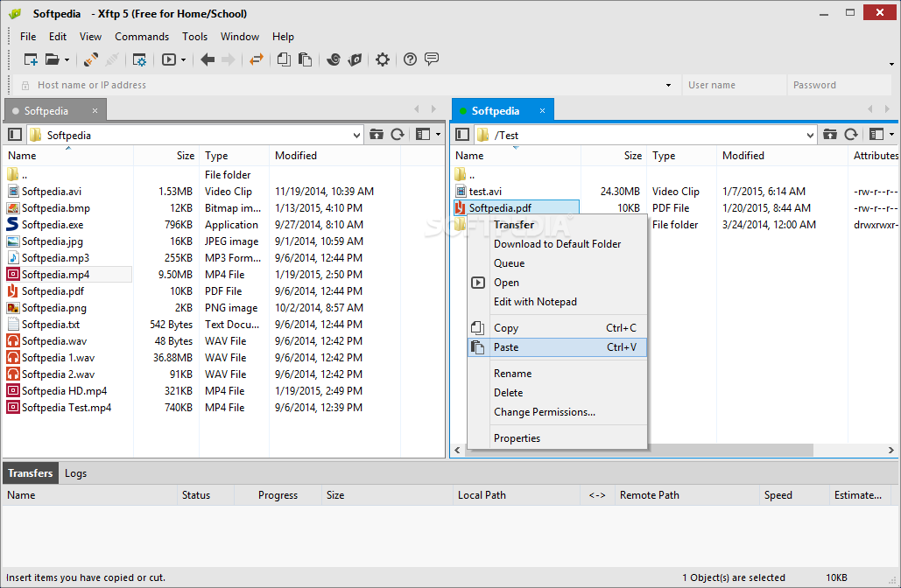Click the Help question mark icon
This screenshot has height=588, width=901.
pyautogui.click(x=410, y=59)
